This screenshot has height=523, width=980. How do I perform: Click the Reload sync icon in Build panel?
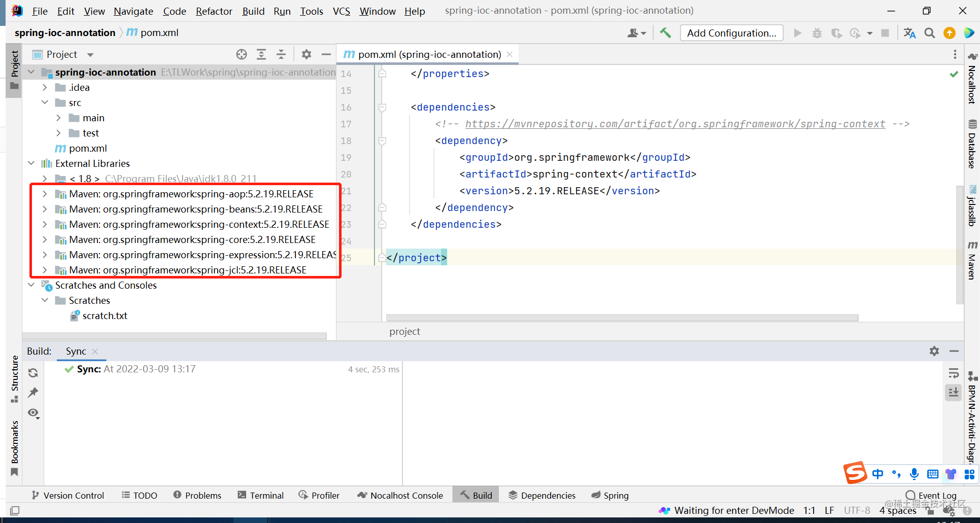coord(33,373)
